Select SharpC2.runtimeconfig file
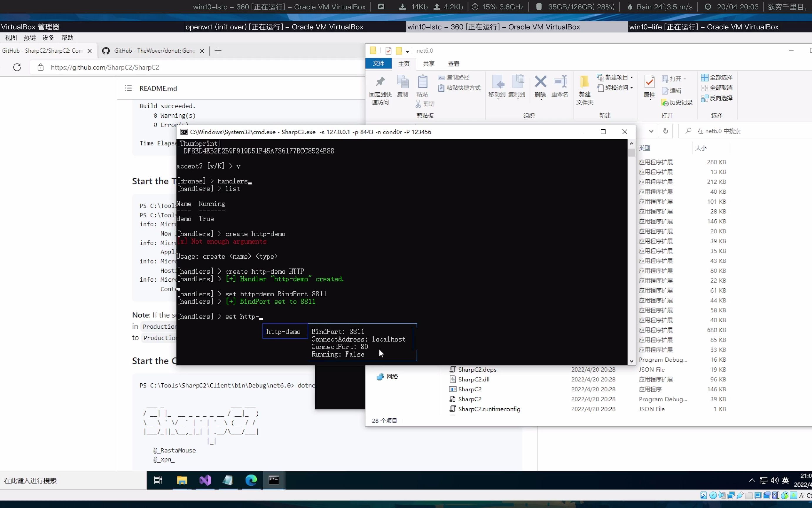The height and width of the screenshot is (508, 812). pyautogui.click(x=489, y=409)
